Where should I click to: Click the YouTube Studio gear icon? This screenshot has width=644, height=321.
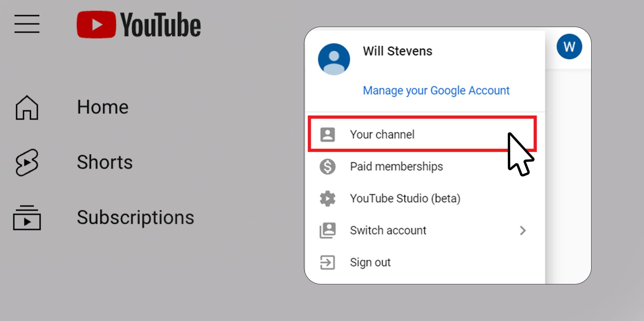pos(327,198)
